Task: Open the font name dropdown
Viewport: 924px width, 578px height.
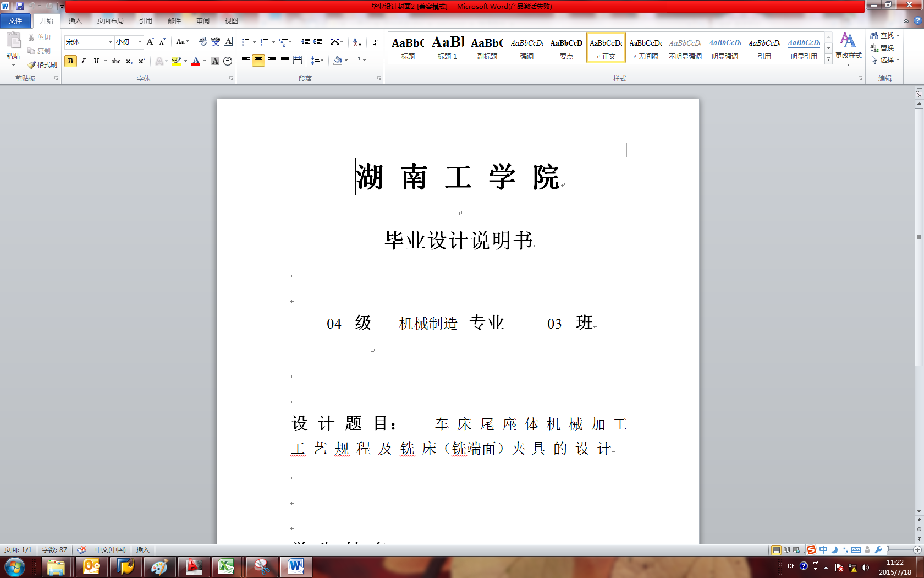Action: 110,42
